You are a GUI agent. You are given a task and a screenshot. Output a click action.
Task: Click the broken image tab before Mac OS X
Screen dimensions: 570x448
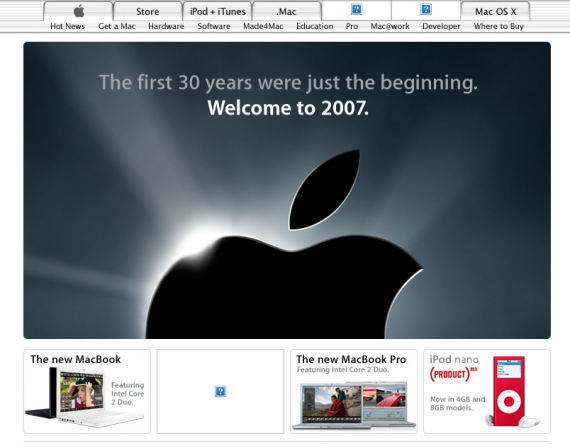(426, 10)
